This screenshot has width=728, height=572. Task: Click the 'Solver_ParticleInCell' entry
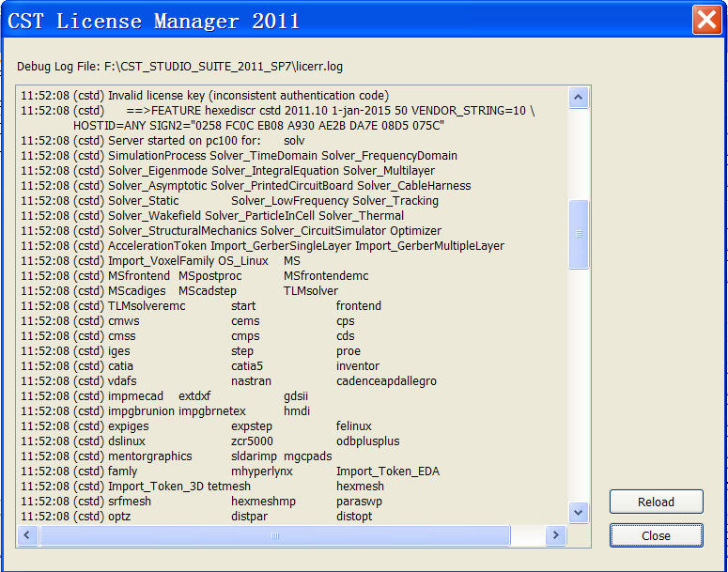click(259, 216)
